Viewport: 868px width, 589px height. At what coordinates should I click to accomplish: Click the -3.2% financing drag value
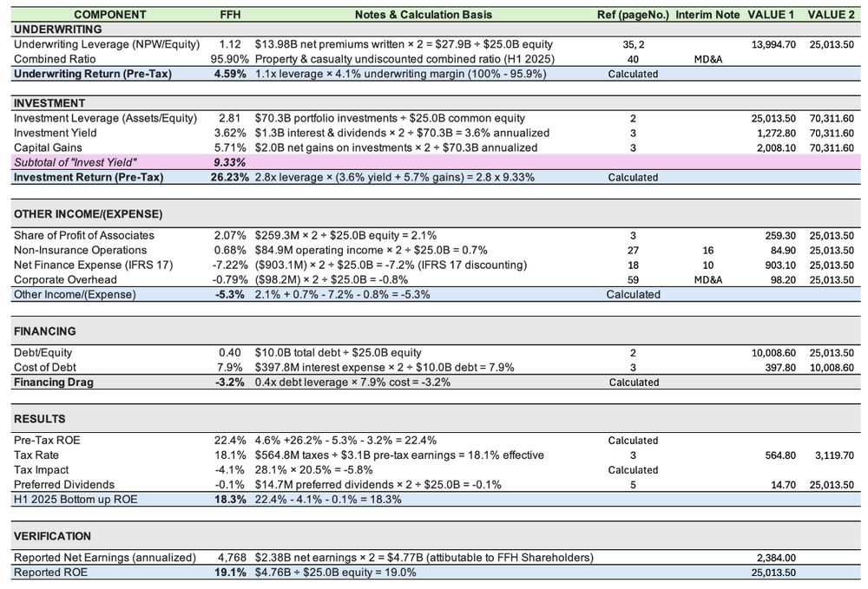click(230, 383)
